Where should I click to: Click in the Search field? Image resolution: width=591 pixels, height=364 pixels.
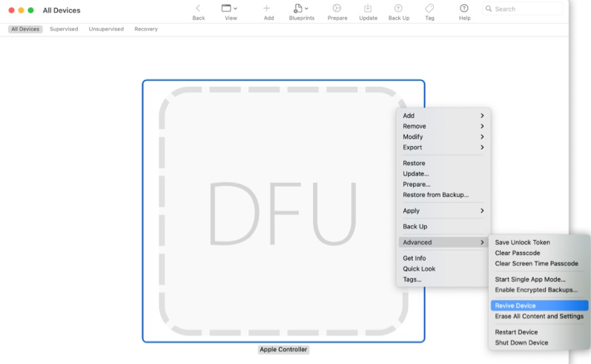(526, 9)
